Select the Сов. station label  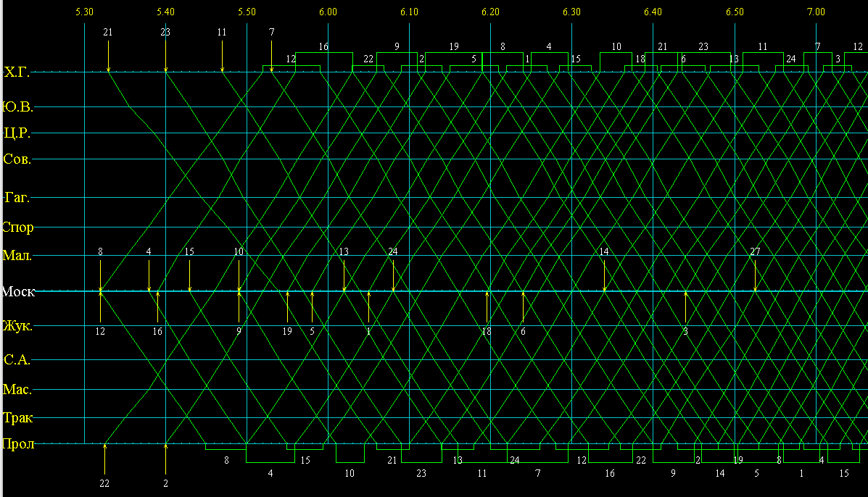point(17,159)
